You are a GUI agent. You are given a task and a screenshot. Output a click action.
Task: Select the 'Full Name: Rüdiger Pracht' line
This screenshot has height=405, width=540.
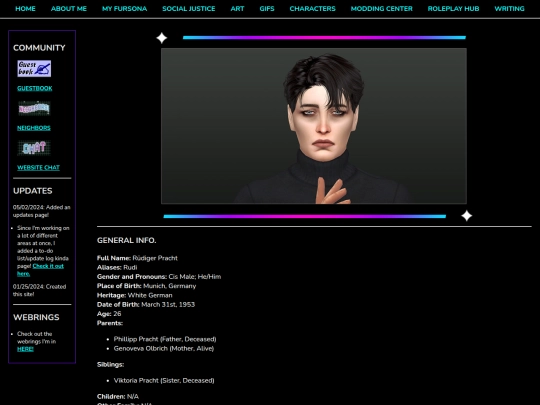point(137,258)
